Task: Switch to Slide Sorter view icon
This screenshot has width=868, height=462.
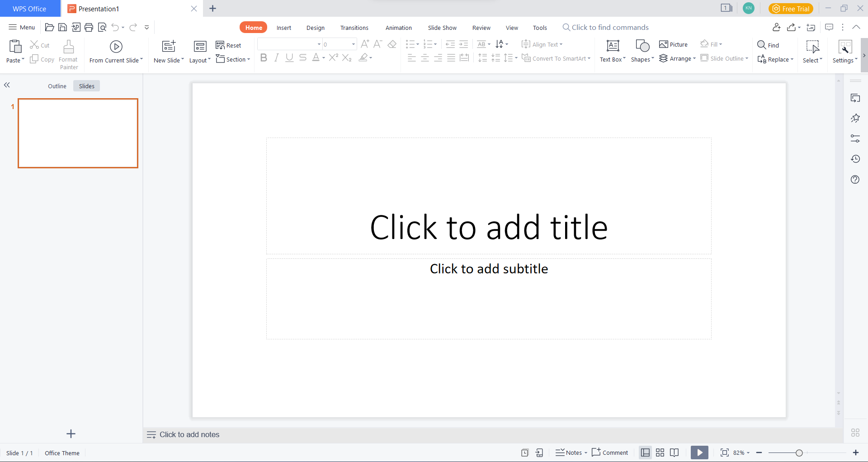Action: [660, 452]
